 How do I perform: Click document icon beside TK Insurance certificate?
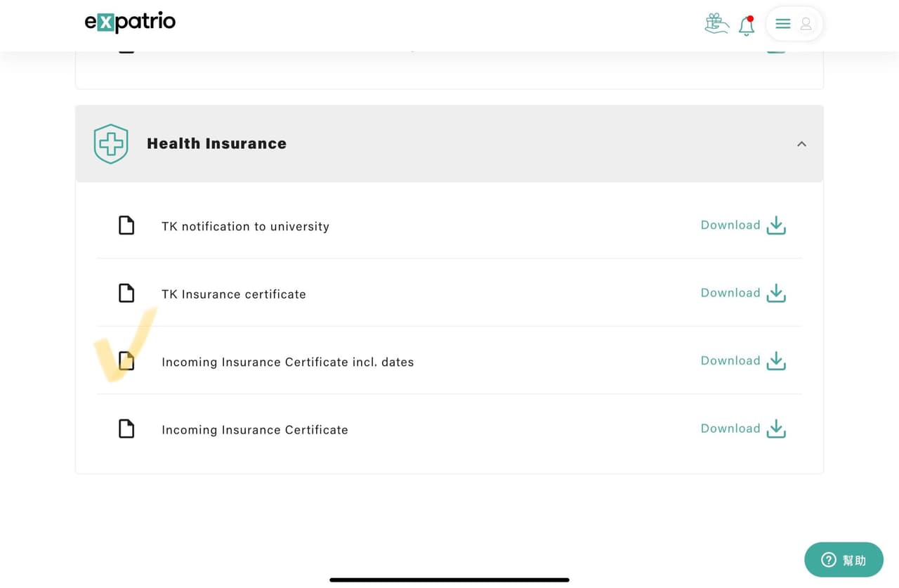[126, 293]
